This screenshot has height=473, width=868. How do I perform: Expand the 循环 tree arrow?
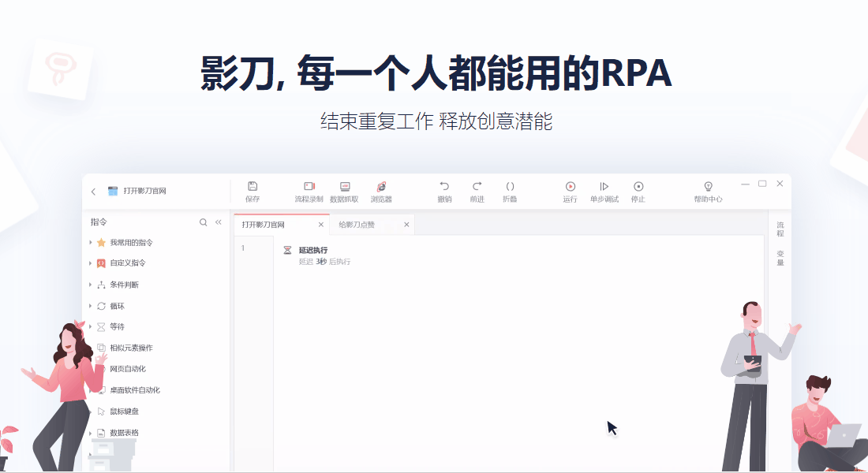point(90,305)
